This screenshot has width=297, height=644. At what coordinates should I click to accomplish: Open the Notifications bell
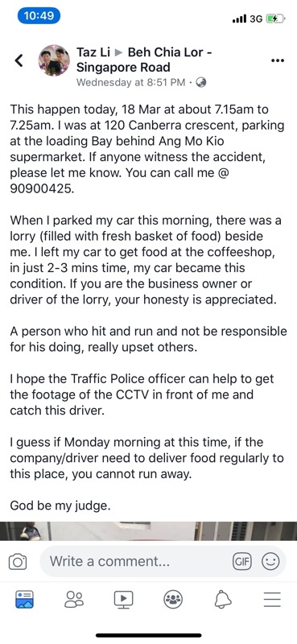(x=223, y=599)
